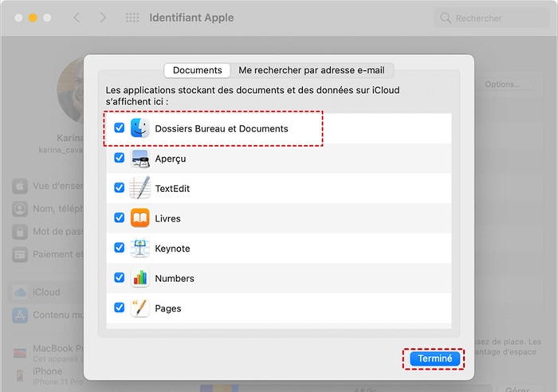Screen dimensions: 558x392
Task: Click the TextEdit app icon
Action: tap(140, 189)
